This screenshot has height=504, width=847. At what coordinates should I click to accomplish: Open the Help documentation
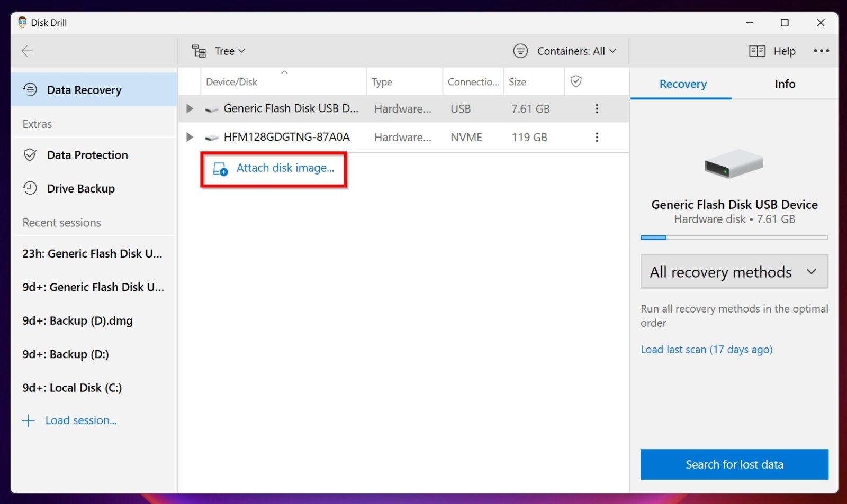point(771,51)
